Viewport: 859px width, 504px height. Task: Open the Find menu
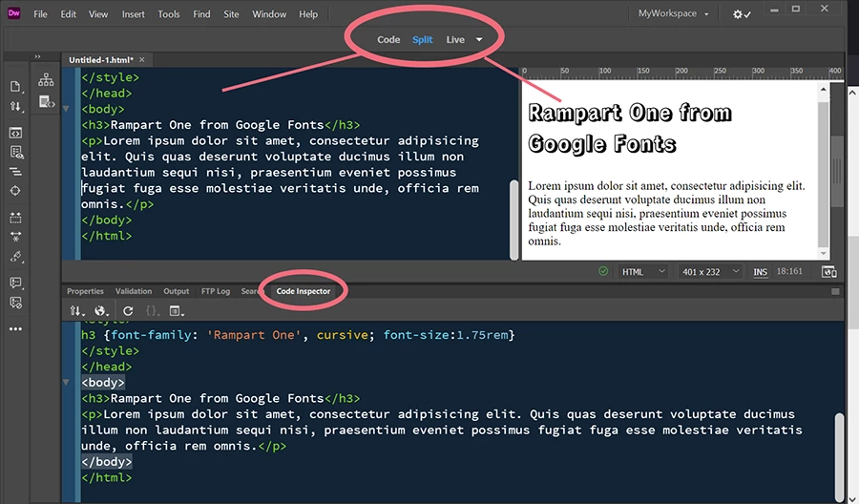(x=201, y=14)
